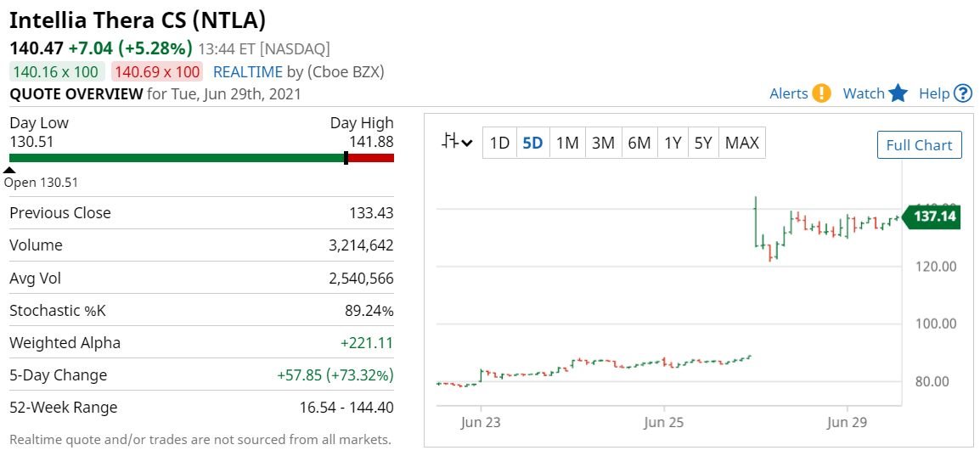Select the 5D chart range tab
The height and width of the screenshot is (456, 980).
(x=532, y=143)
